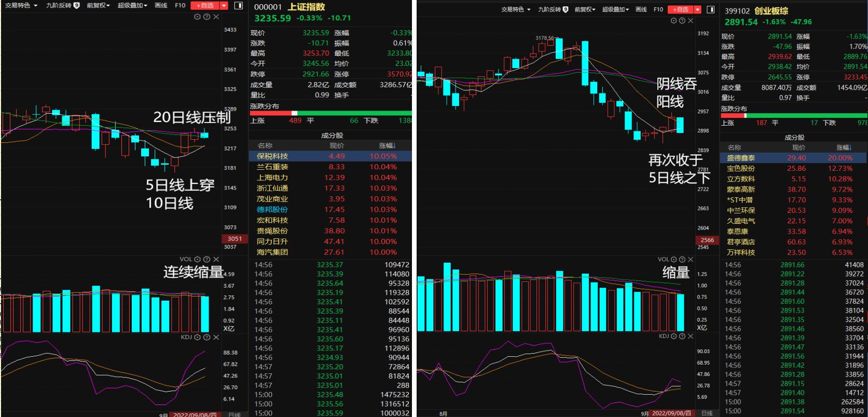Toggle 九阶反转 indicator in Shanghai toolbar

[x=63, y=5]
